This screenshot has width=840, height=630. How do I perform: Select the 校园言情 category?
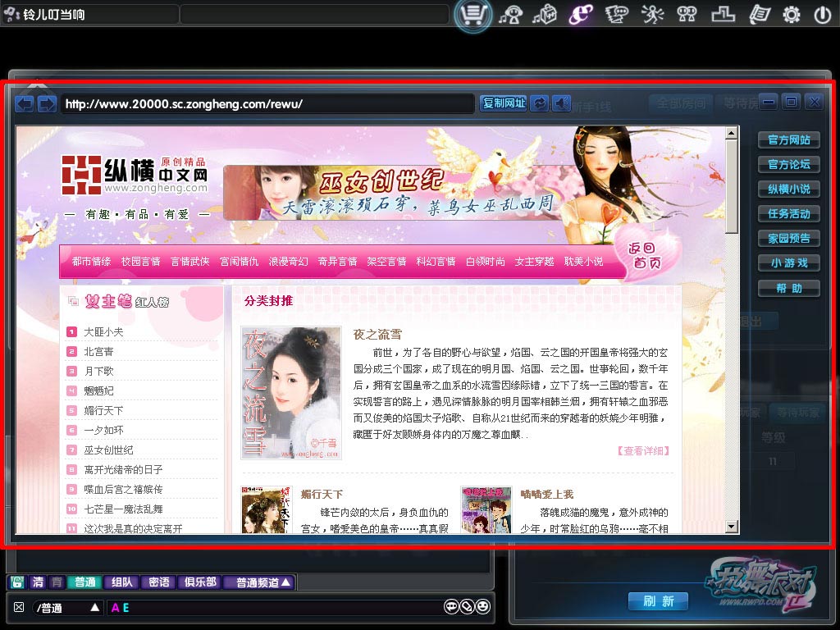pos(141,262)
